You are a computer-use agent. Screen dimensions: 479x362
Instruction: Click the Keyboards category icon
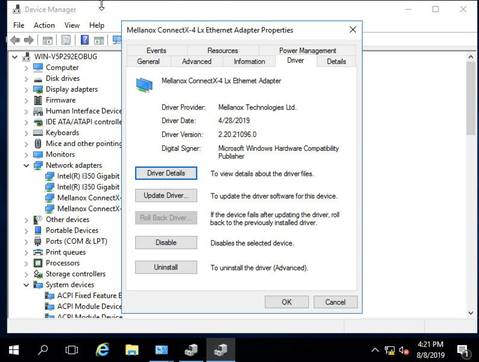pos(38,133)
